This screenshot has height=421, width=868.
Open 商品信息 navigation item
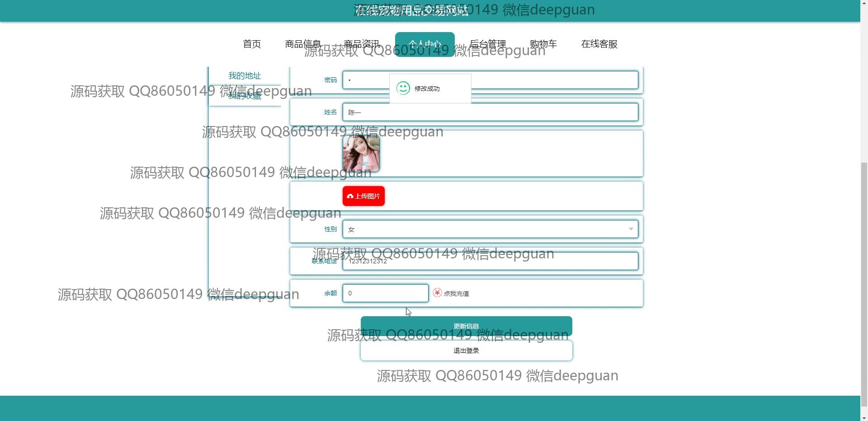(303, 44)
